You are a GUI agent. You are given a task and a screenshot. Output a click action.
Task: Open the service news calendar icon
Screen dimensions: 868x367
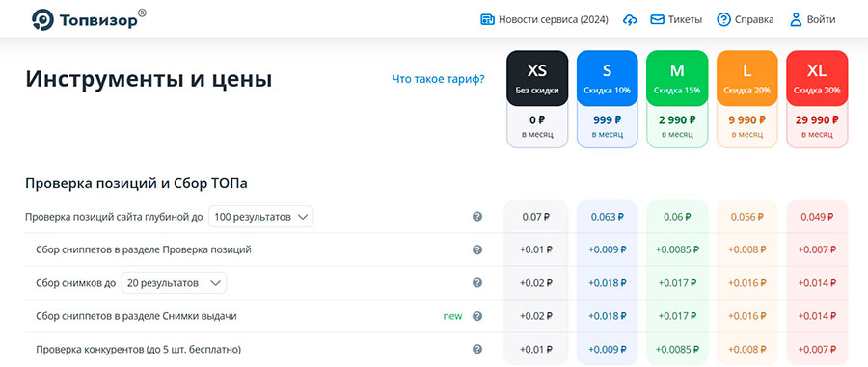click(487, 20)
